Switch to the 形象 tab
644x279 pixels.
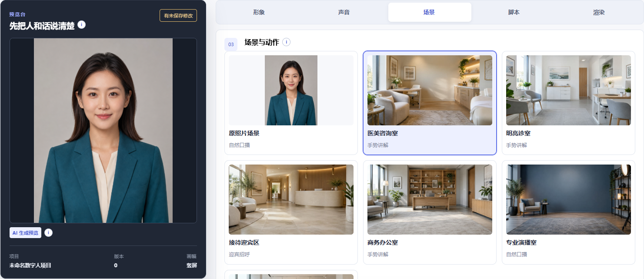pyautogui.click(x=259, y=12)
